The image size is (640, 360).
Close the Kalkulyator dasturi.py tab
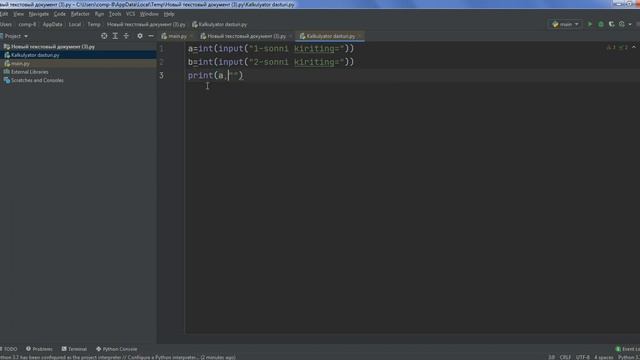click(x=360, y=36)
